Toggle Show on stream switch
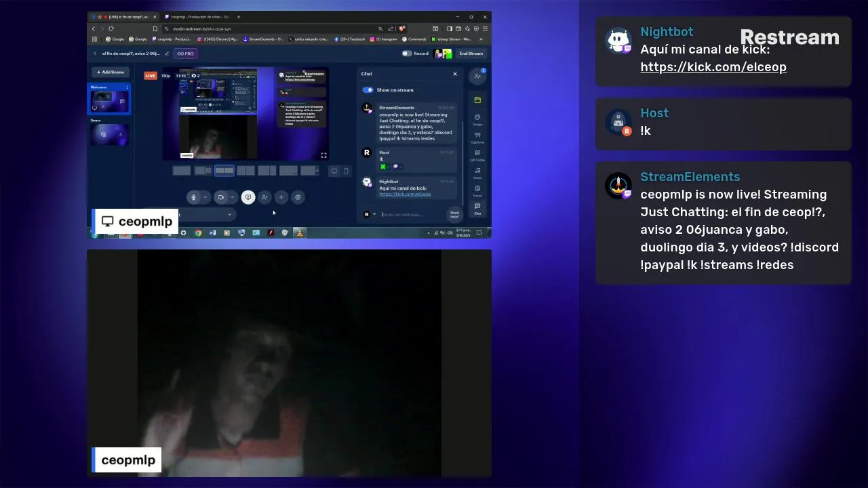868x488 pixels. click(368, 89)
